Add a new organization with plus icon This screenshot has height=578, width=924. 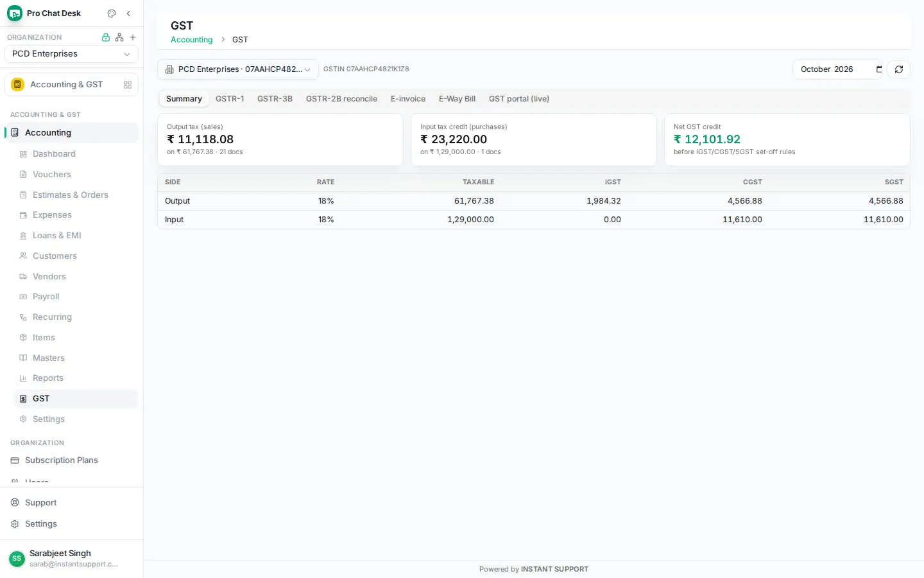tap(133, 37)
